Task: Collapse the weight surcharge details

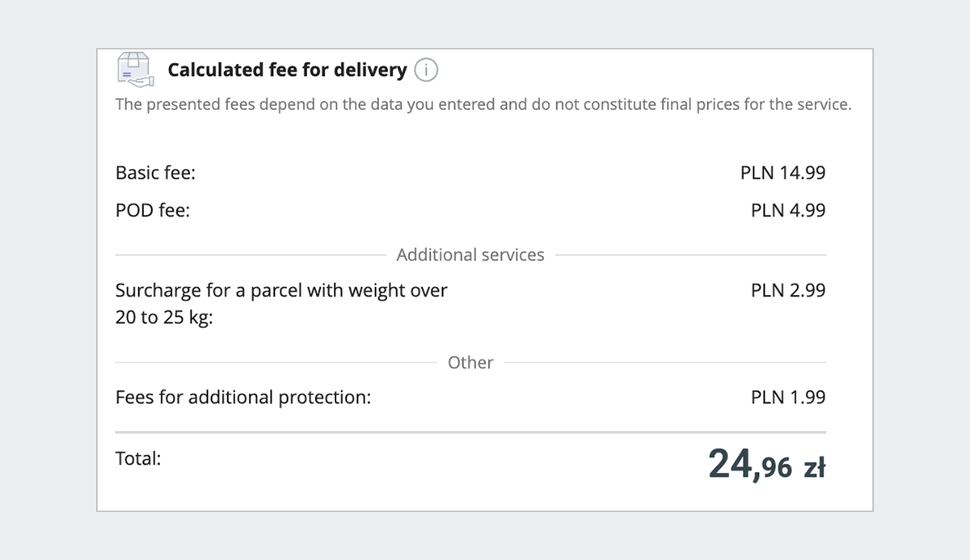Action: tap(281, 303)
